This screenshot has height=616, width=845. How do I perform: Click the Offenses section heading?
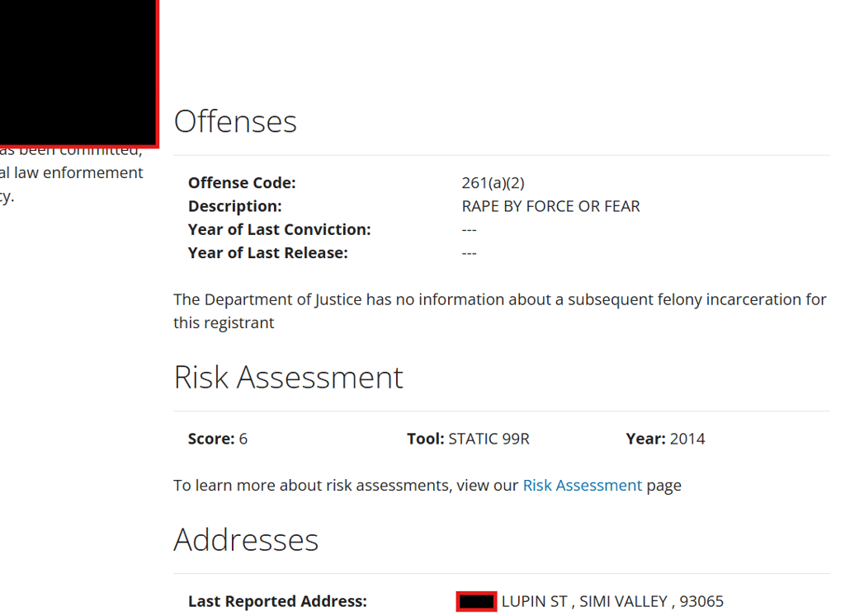pos(235,121)
